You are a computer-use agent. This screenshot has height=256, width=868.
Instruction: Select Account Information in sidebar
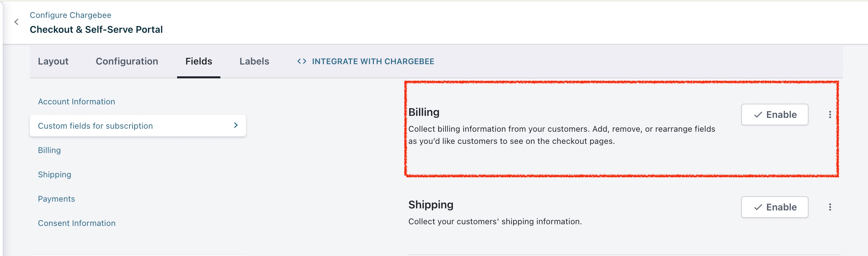click(x=76, y=102)
